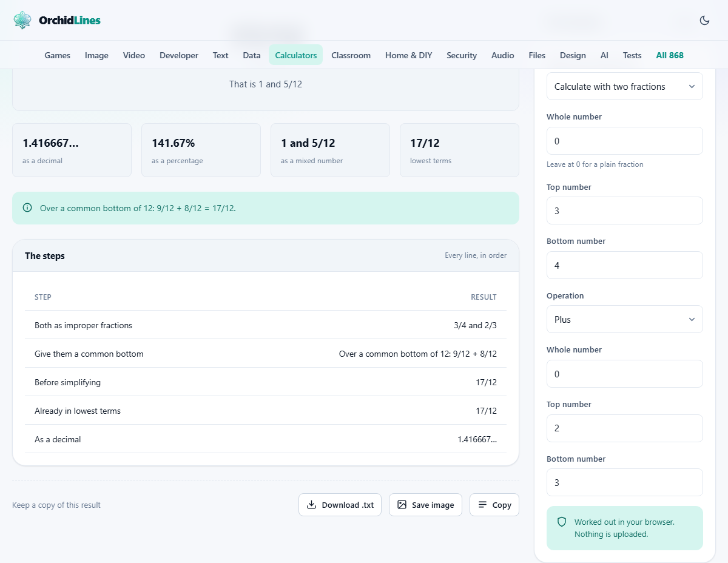Image resolution: width=728 pixels, height=563 pixels.
Task: Open the Classroom category
Action: [x=351, y=55]
